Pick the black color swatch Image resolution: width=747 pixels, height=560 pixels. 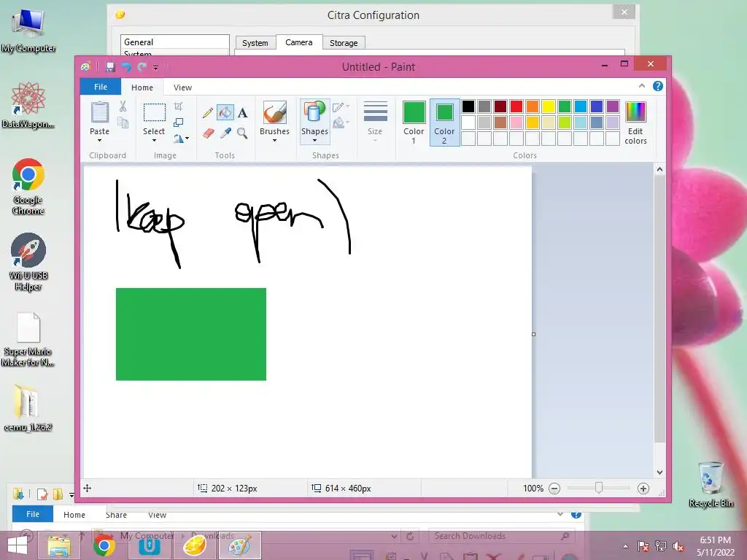468,106
